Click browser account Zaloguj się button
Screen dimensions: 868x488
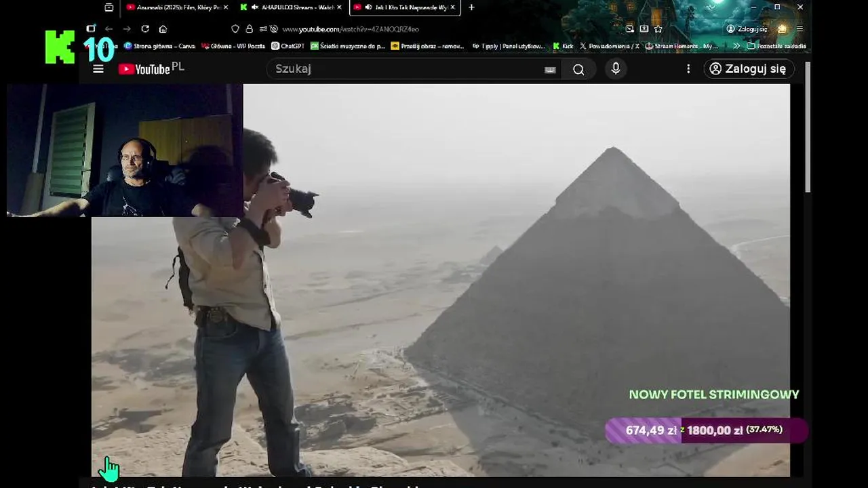click(x=747, y=29)
